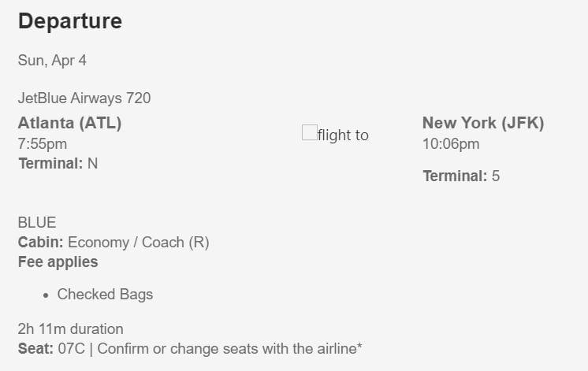Click the 7:55pm departure time
588x371 pixels.
coord(43,144)
